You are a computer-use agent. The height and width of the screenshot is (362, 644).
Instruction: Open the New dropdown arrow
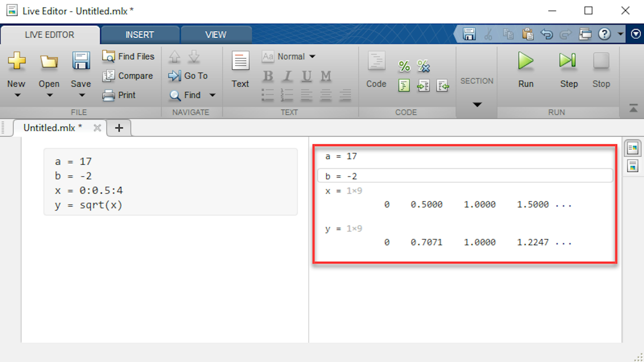click(x=17, y=95)
